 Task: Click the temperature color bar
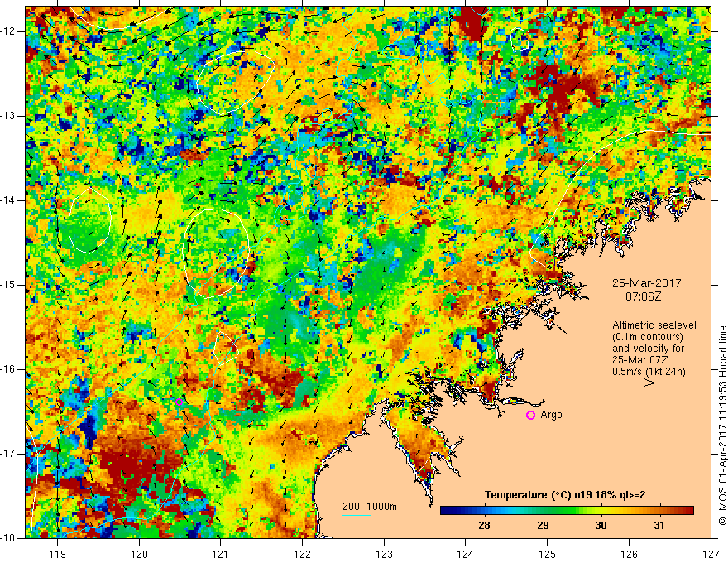[x=567, y=511]
